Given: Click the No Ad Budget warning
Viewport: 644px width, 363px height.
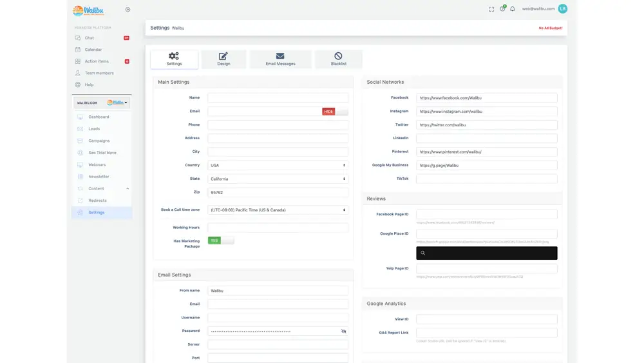Looking at the screenshot, I should pyautogui.click(x=551, y=28).
